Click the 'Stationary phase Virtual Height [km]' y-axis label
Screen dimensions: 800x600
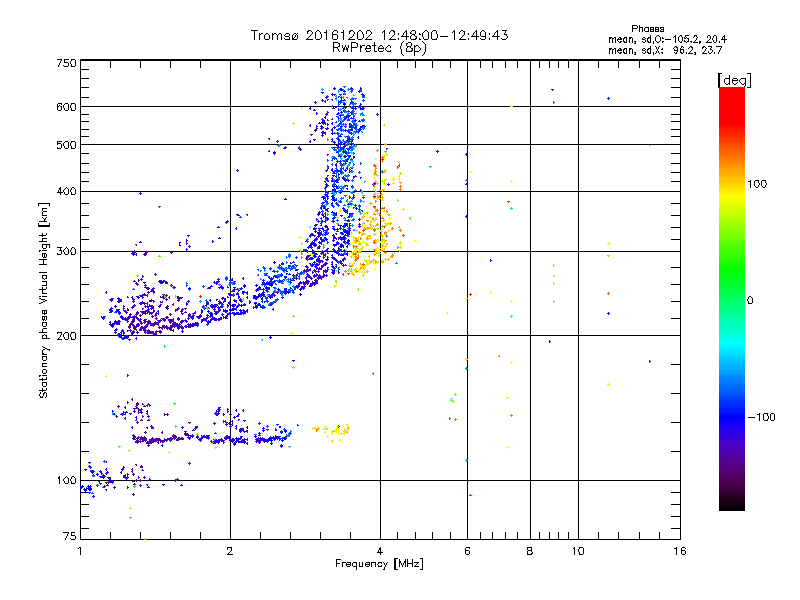pos(44,300)
